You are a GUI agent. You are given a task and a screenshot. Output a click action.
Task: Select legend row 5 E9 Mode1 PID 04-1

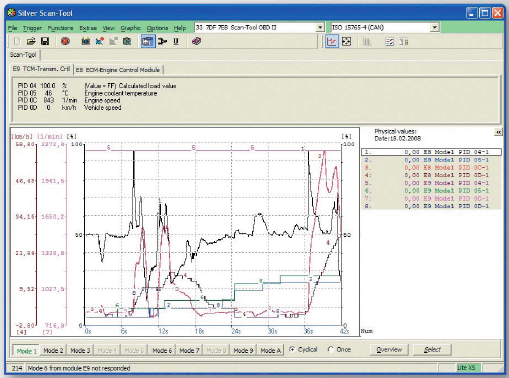432,183
